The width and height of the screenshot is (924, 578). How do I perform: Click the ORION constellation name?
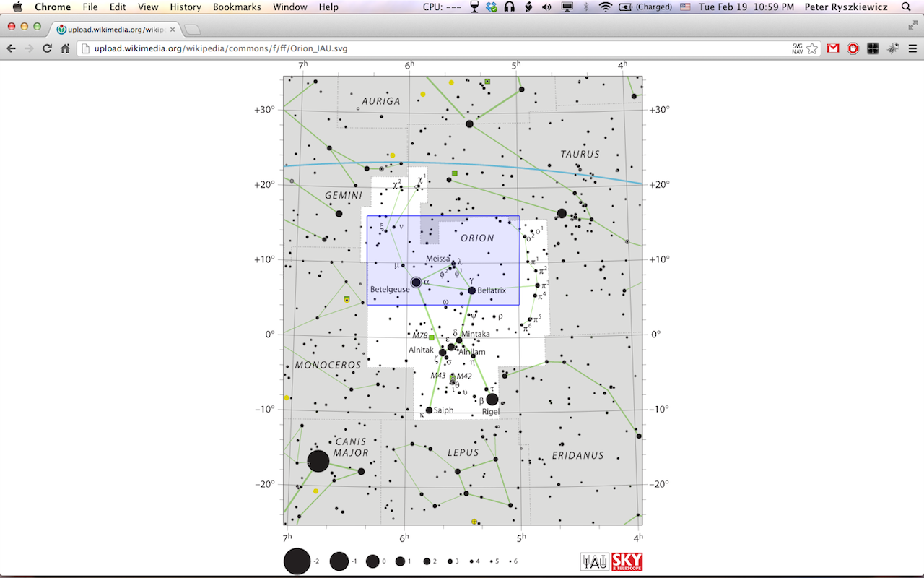pos(478,238)
